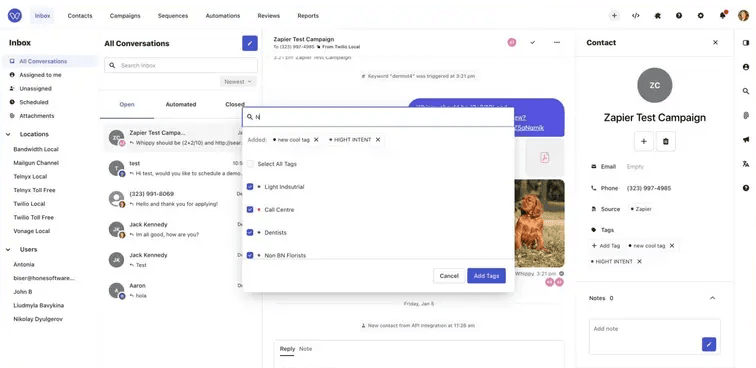Click the megaphone campaigns icon in right rail

[746, 139]
